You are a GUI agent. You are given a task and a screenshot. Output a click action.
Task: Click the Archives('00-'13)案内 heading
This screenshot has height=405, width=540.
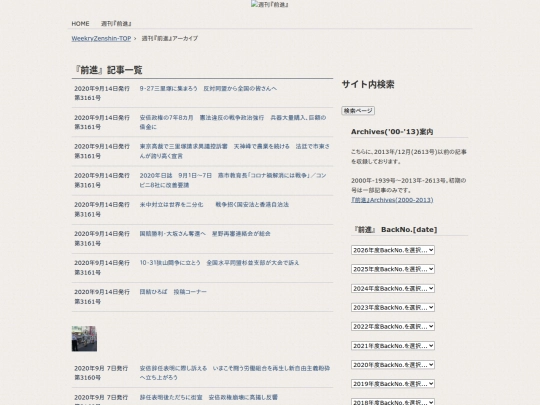coord(392,132)
